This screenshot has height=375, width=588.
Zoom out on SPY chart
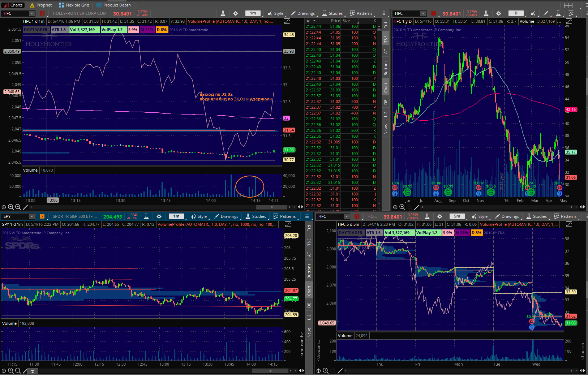click(18, 371)
